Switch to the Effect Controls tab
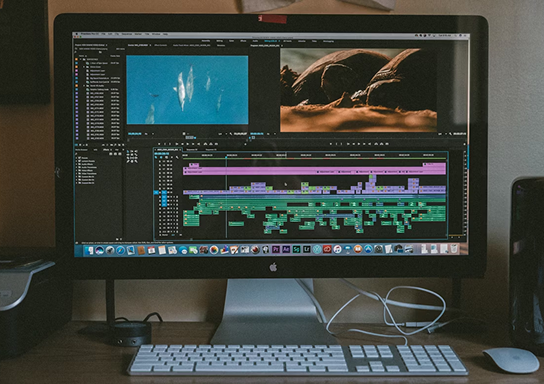544x384 pixels. 160,45
